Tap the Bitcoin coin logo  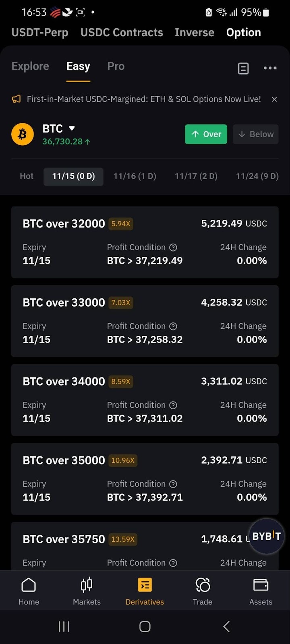click(x=23, y=134)
